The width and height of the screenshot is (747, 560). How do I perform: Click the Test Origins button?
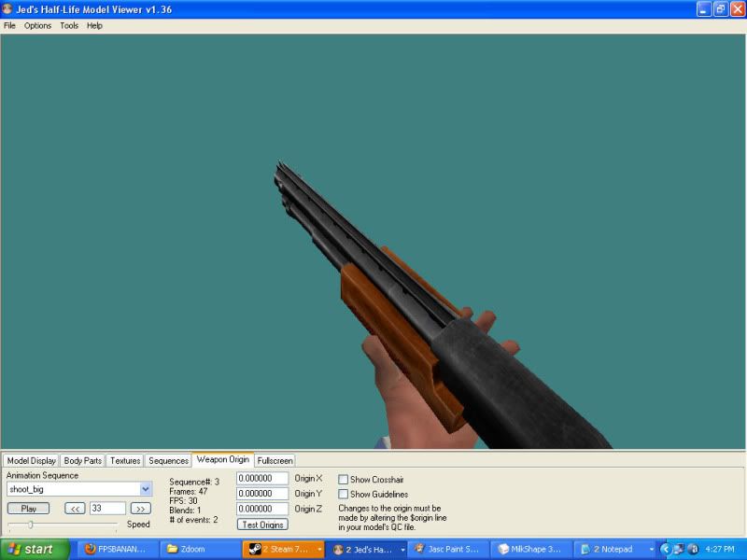(262, 525)
